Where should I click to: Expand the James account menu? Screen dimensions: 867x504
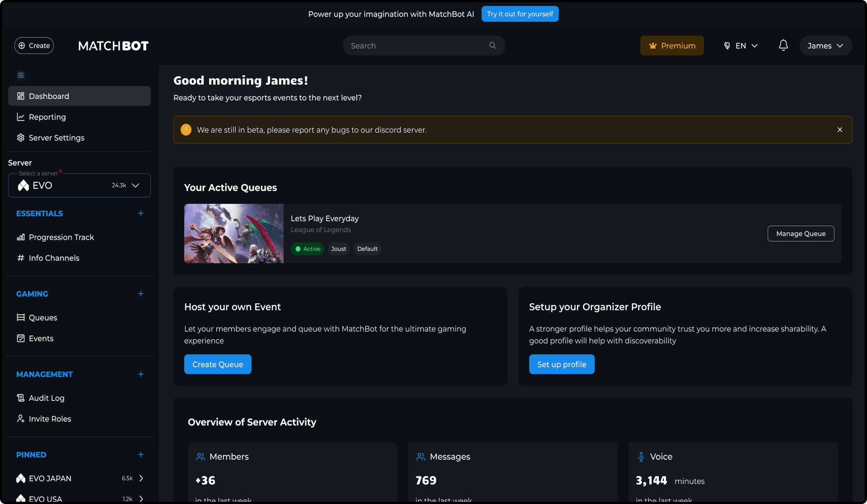click(x=825, y=46)
